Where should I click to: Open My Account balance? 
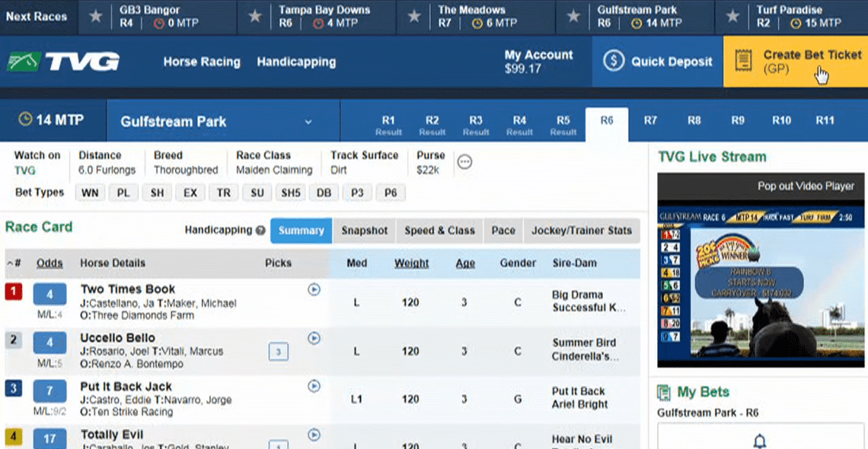click(538, 62)
